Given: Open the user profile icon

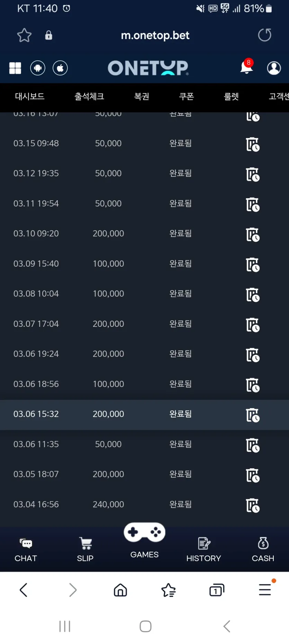Looking at the screenshot, I should click(x=274, y=68).
